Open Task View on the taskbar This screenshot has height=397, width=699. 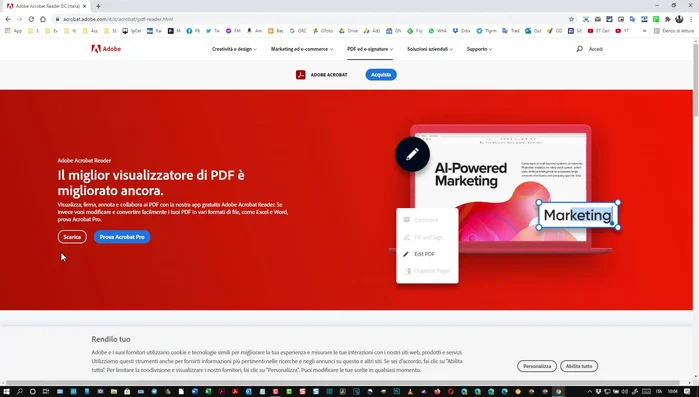[x=45, y=392]
